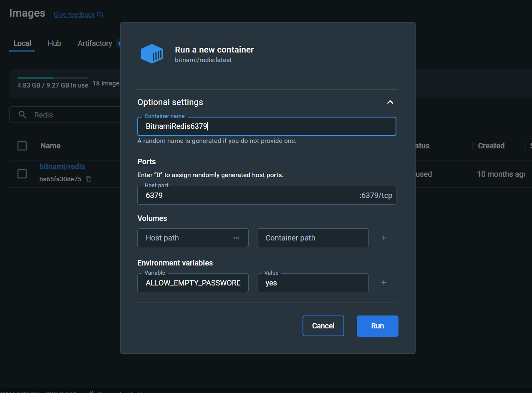Switch to the Hub tab
The image size is (532, 393).
click(54, 43)
